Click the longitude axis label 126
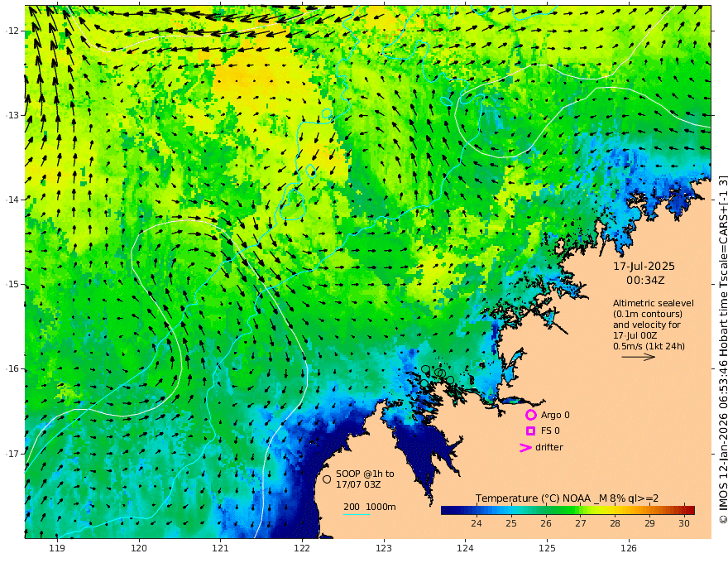Screen dimensions: 728x563 coord(629,549)
